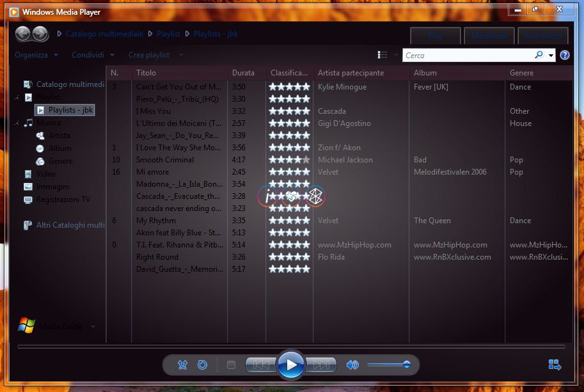The width and height of the screenshot is (584, 392).
Task: Sort by the Genere column header
Action: (x=539, y=73)
